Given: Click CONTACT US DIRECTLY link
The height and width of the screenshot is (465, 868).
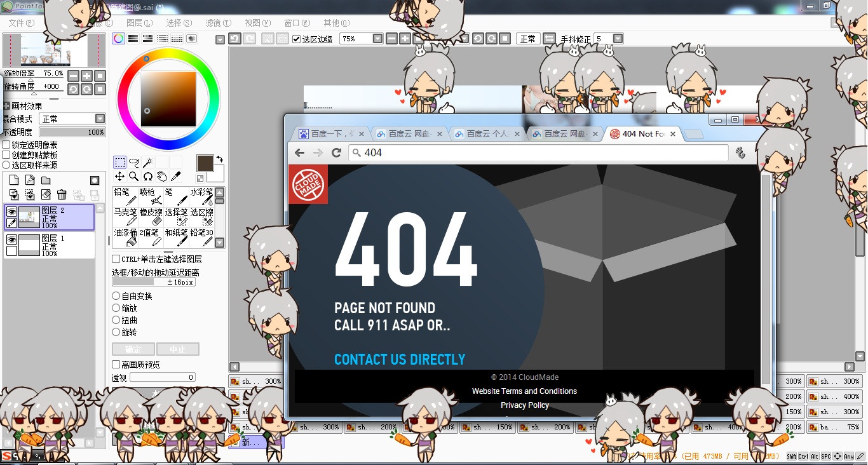Looking at the screenshot, I should 400,360.
